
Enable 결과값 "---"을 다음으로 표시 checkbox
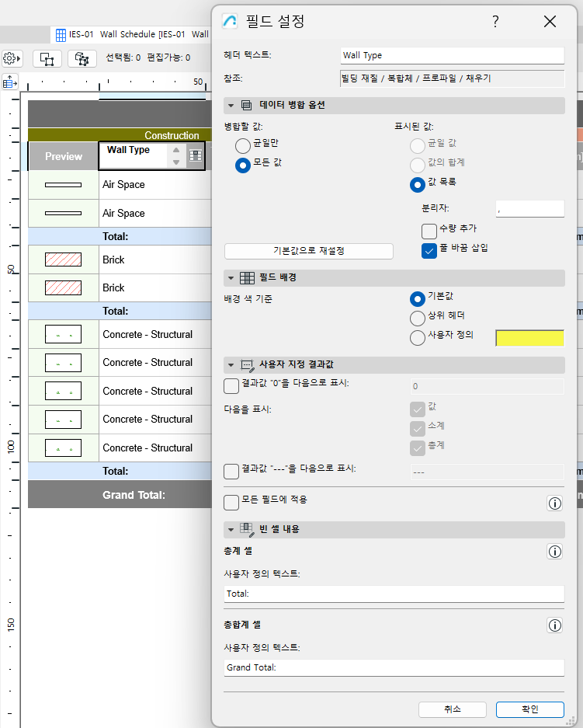point(231,472)
